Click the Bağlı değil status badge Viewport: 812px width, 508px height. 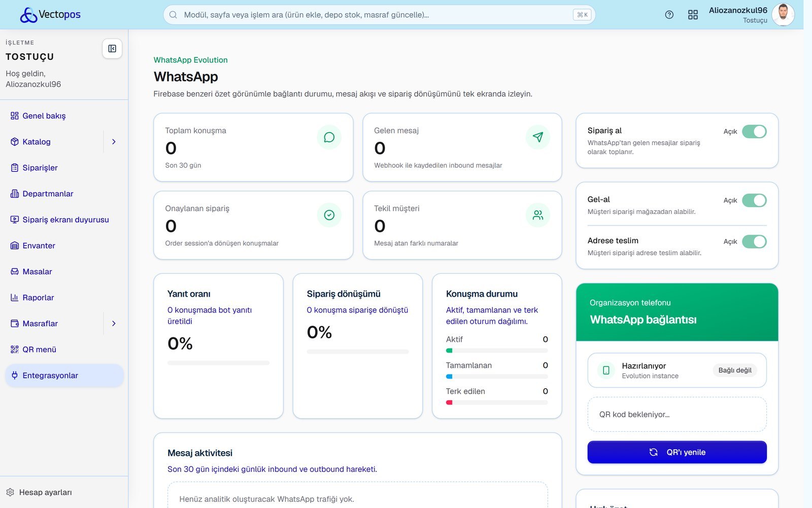pyautogui.click(x=735, y=370)
